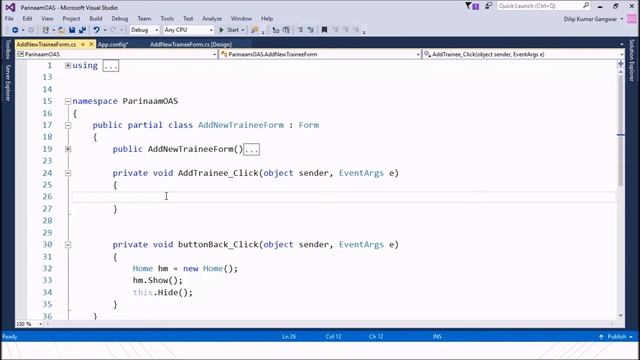This screenshot has height=360, width=640.
Task: Open the Undo history dropdown arrow
Action: (x=104, y=30)
